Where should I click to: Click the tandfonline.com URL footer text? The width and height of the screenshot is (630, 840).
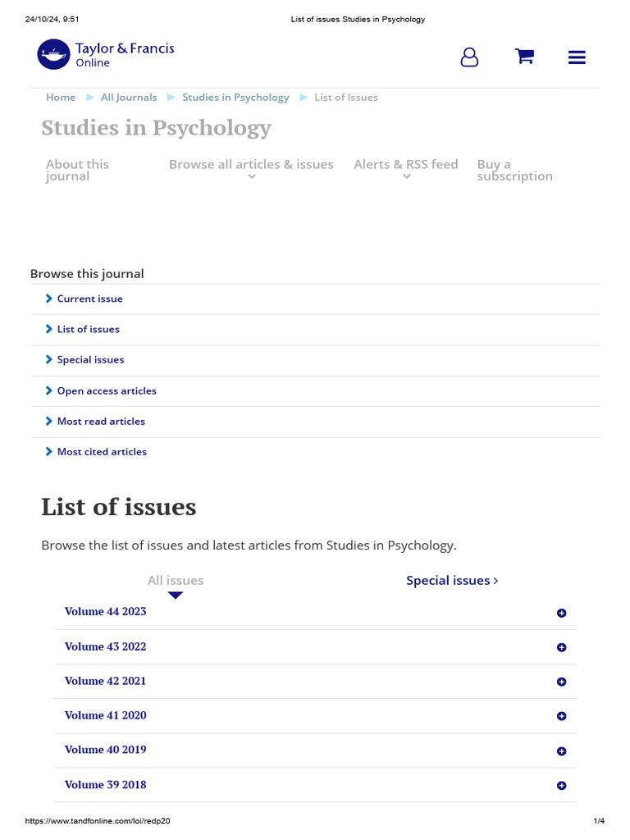[x=98, y=820]
